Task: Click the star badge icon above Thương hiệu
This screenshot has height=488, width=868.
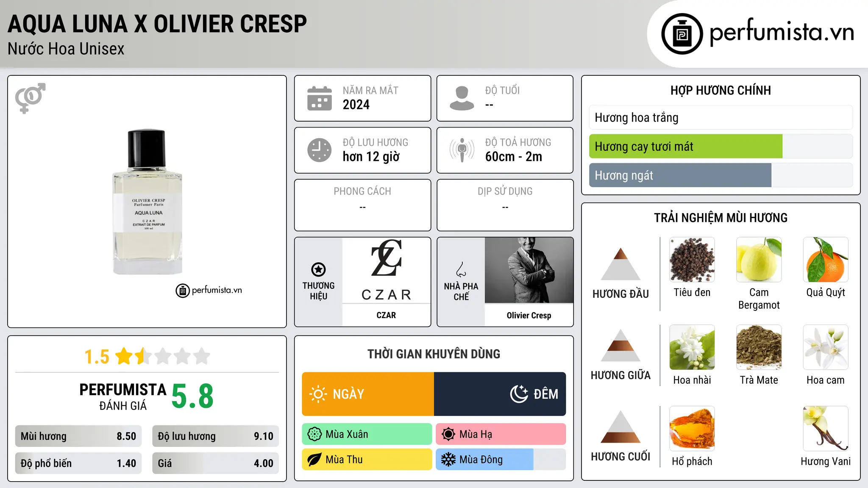Action: point(318,269)
